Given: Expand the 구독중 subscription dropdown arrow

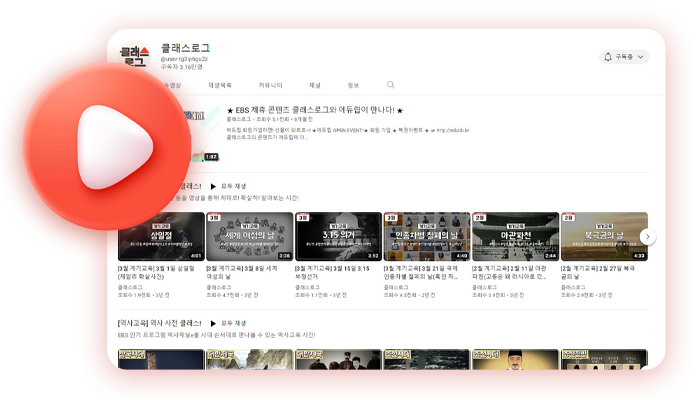Looking at the screenshot, I should click(641, 57).
